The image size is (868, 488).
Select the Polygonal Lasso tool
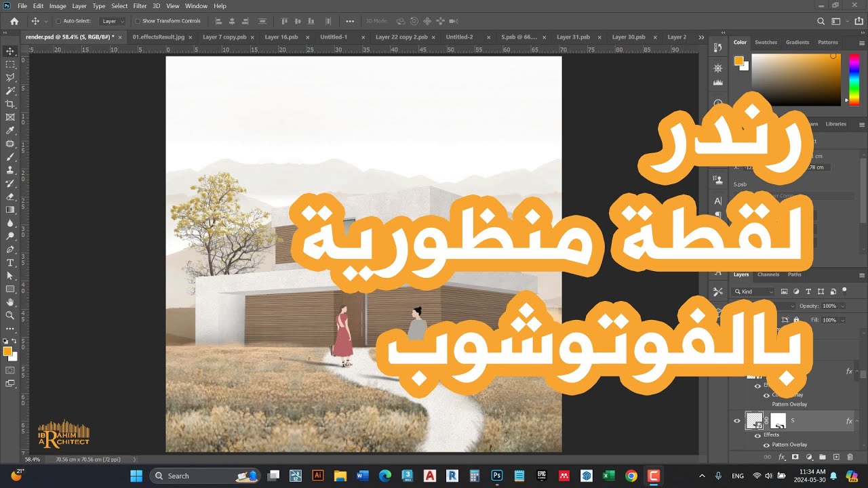[10, 77]
